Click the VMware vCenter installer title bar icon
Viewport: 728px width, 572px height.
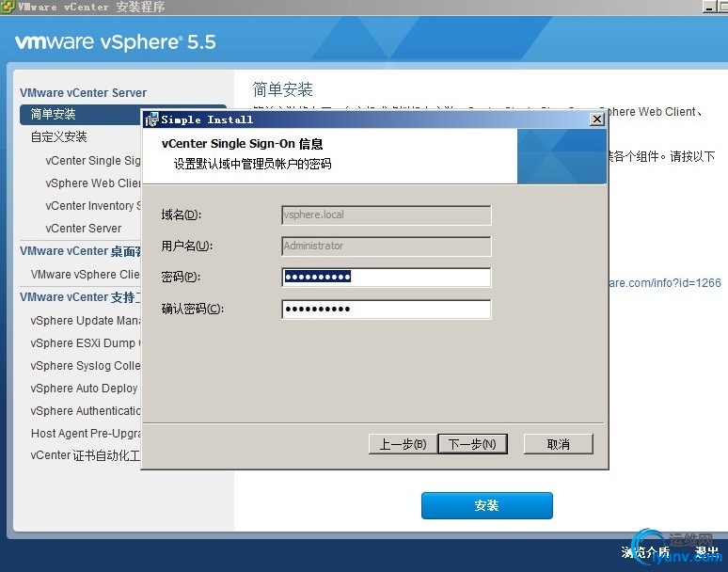(8, 7)
